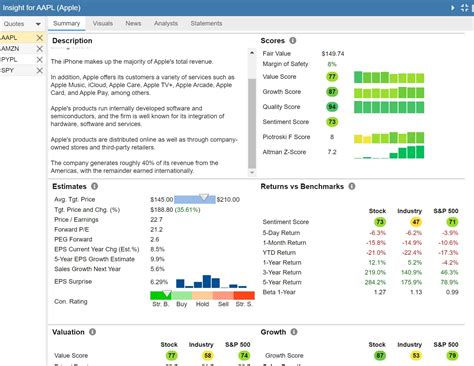This screenshot has width=474, height=366.
Task: Click the Estimates info icon
Action: (94, 186)
